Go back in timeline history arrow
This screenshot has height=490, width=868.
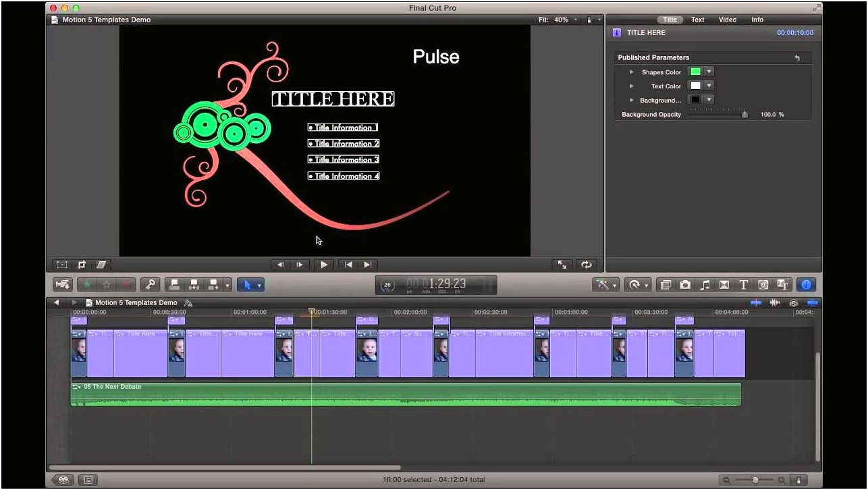pyautogui.click(x=57, y=302)
